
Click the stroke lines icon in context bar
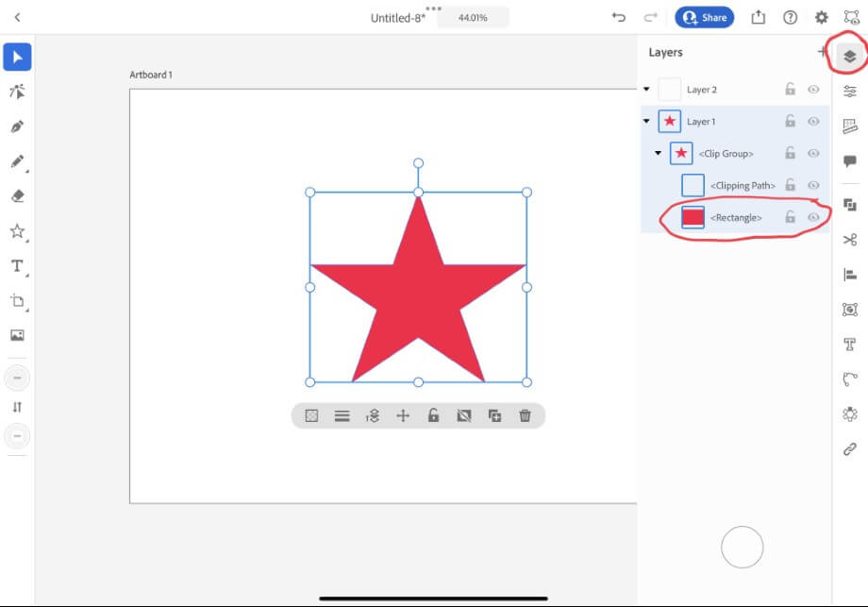pos(342,415)
